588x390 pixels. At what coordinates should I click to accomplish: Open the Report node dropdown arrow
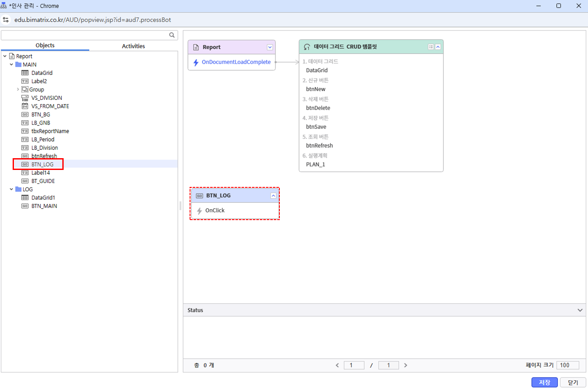[x=270, y=47]
